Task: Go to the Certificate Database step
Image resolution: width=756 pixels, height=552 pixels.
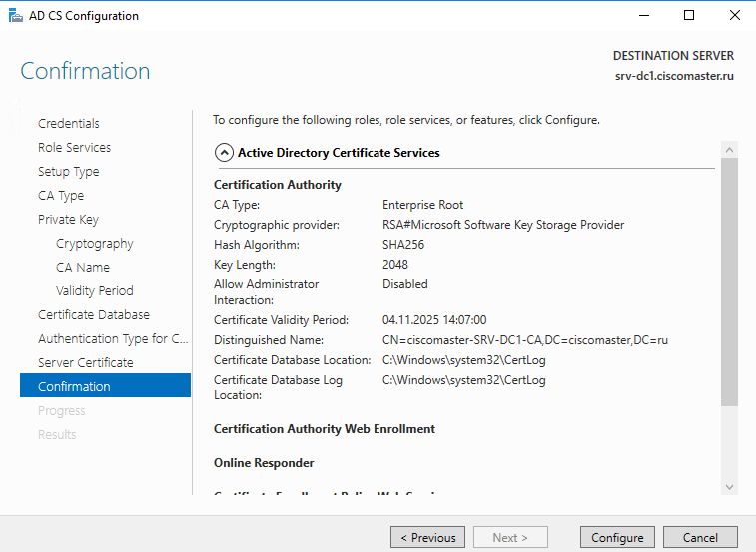Action: [94, 314]
